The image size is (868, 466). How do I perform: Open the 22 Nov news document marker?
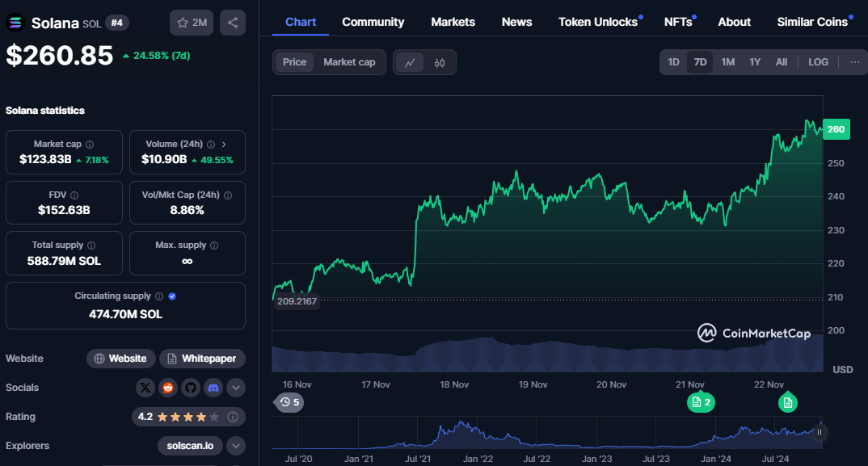(x=788, y=402)
